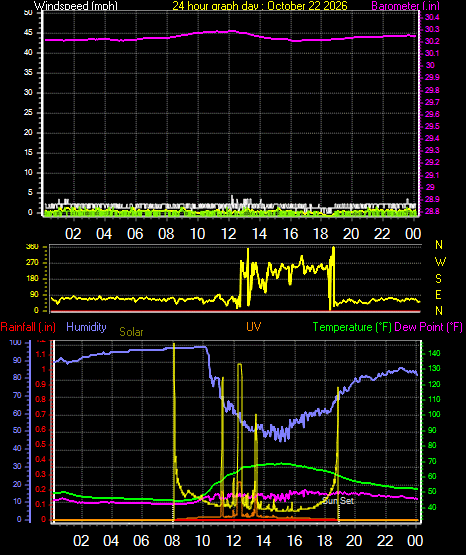Click the "30.1" barometer axis value
466x555 pixels.
click(x=432, y=53)
